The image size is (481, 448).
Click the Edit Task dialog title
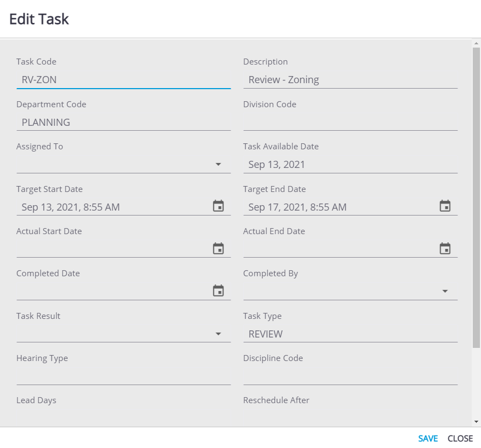click(39, 19)
